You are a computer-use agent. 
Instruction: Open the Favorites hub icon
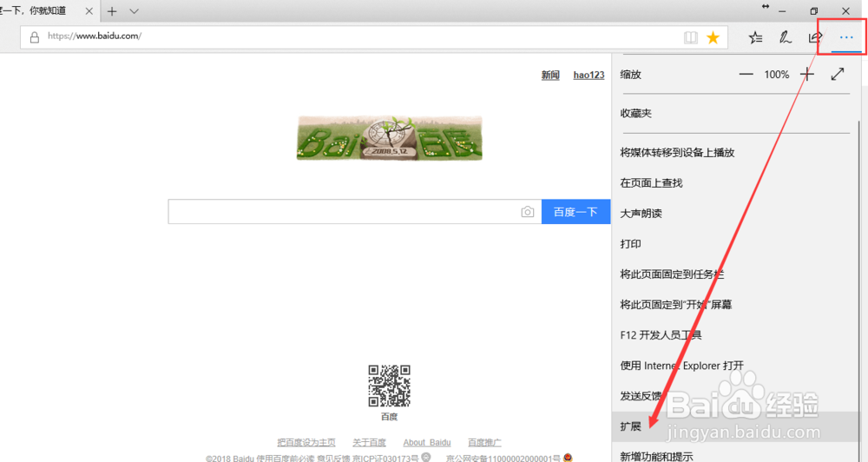point(755,37)
